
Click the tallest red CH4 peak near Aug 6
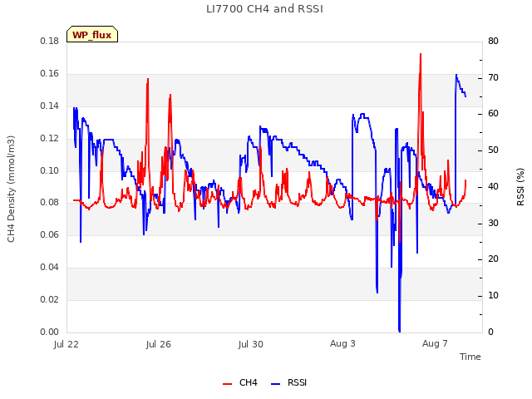tap(421, 54)
